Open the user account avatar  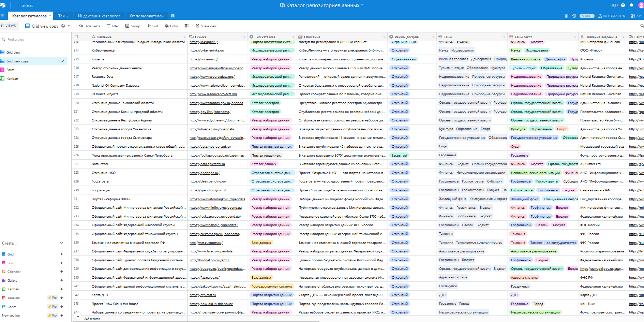tap(641, 5)
